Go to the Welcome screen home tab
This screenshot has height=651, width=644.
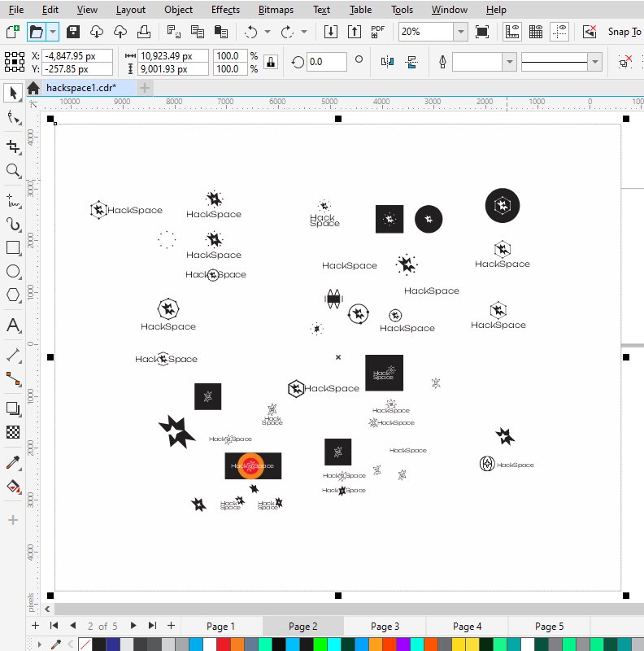[x=33, y=88]
